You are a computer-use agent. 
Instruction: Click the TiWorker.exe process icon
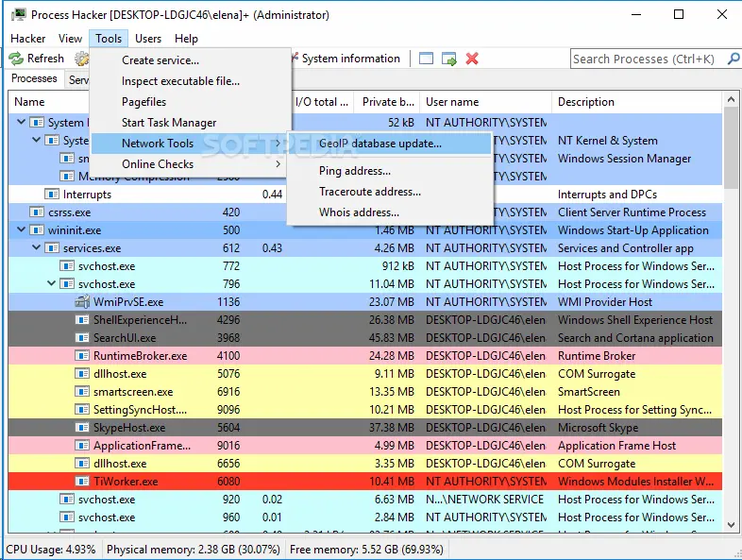(82, 481)
